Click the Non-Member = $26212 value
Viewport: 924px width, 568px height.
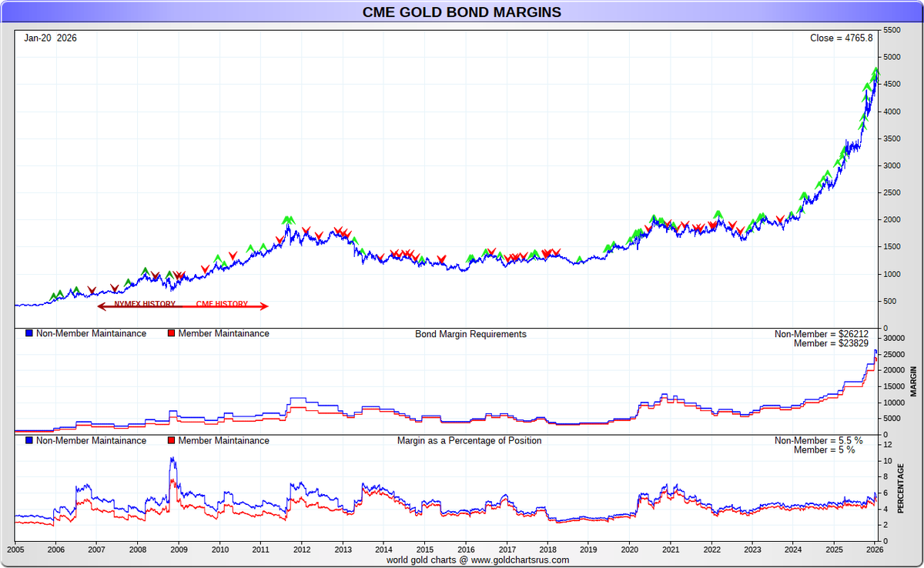click(821, 334)
